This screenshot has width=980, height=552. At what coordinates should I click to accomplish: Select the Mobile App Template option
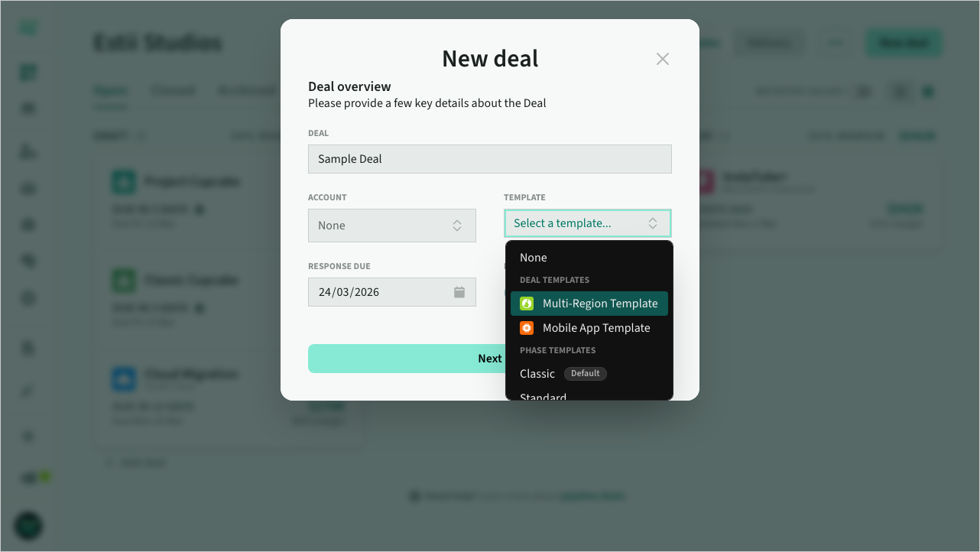(595, 328)
